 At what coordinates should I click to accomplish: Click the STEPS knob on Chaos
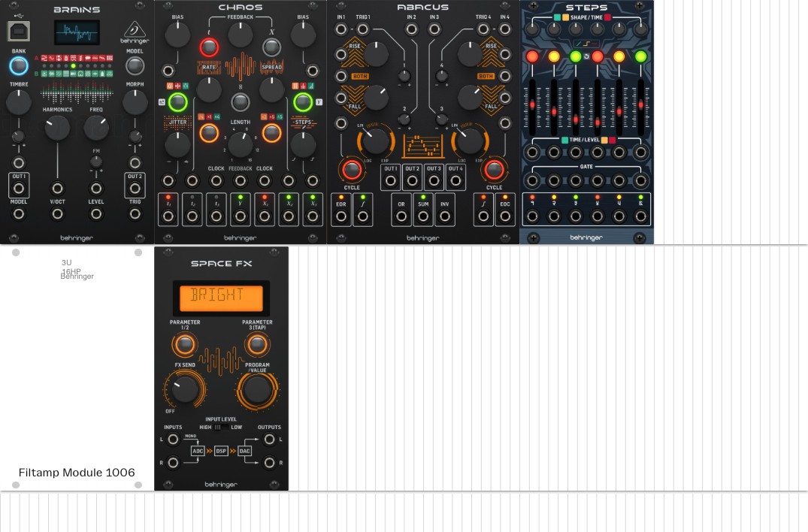303,145
